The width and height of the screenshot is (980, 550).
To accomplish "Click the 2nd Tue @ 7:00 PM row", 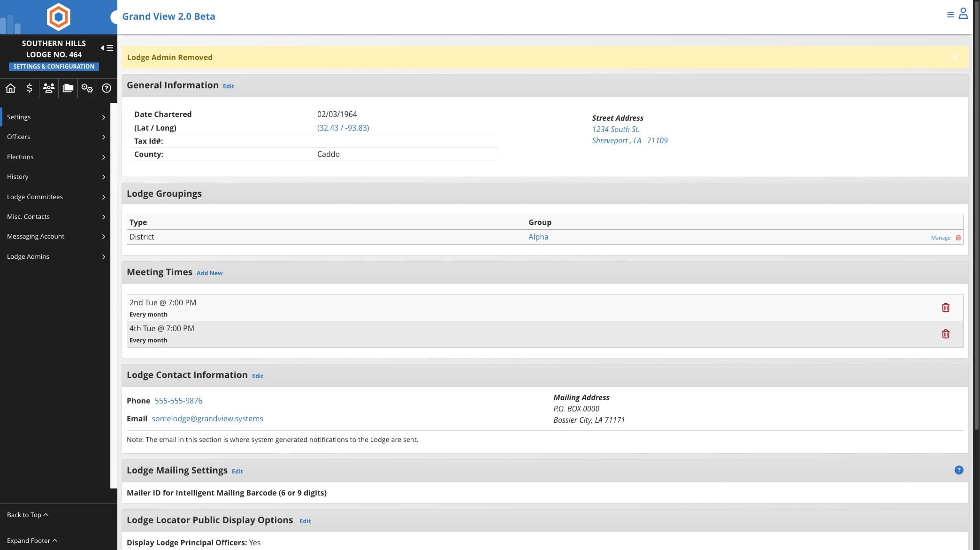I will pyautogui.click(x=545, y=308).
